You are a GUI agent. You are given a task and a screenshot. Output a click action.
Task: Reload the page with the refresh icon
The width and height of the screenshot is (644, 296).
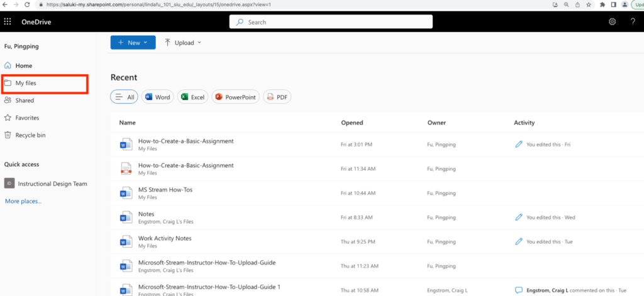(x=27, y=4)
